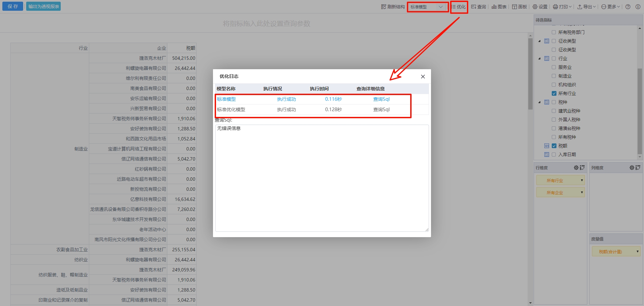The width and height of the screenshot is (644, 306).
Task: Click the info circle icon in toolbar
Action: pyautogui.click(x=638, y=7)
